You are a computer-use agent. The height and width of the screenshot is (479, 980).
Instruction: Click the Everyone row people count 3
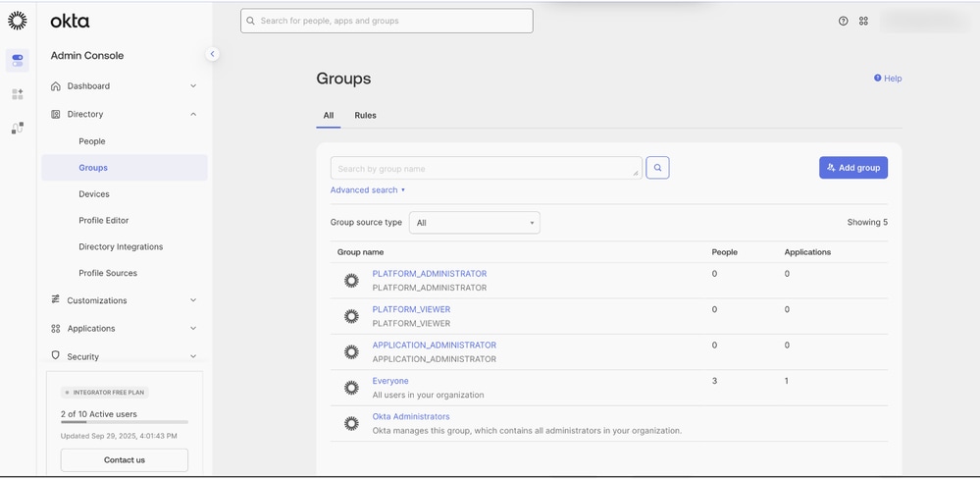click(714, 381)
